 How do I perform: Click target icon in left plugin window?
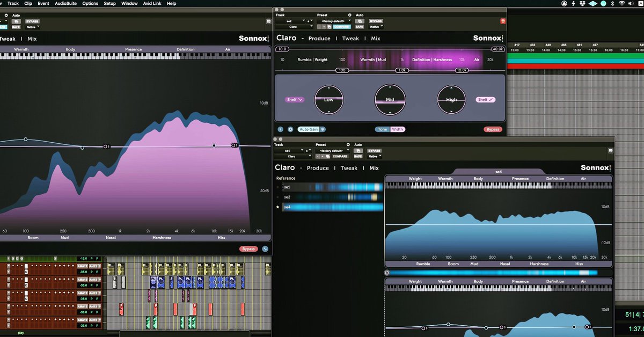click(269, 21)
